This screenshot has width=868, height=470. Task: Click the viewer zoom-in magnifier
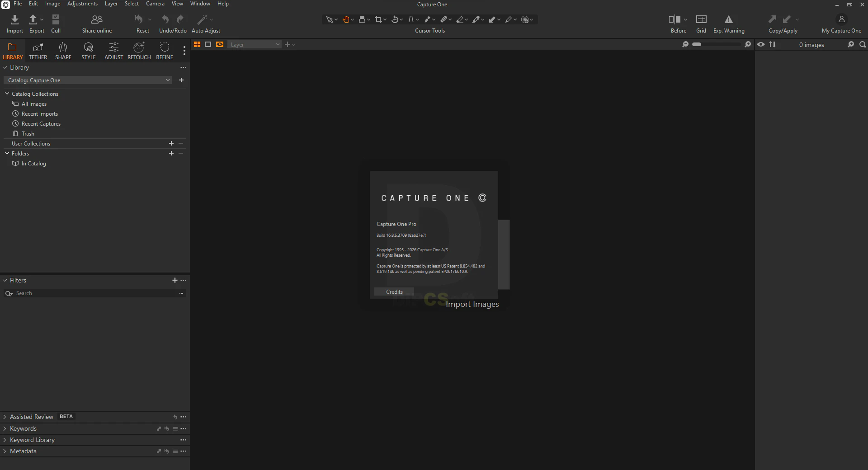coord(748,44)
